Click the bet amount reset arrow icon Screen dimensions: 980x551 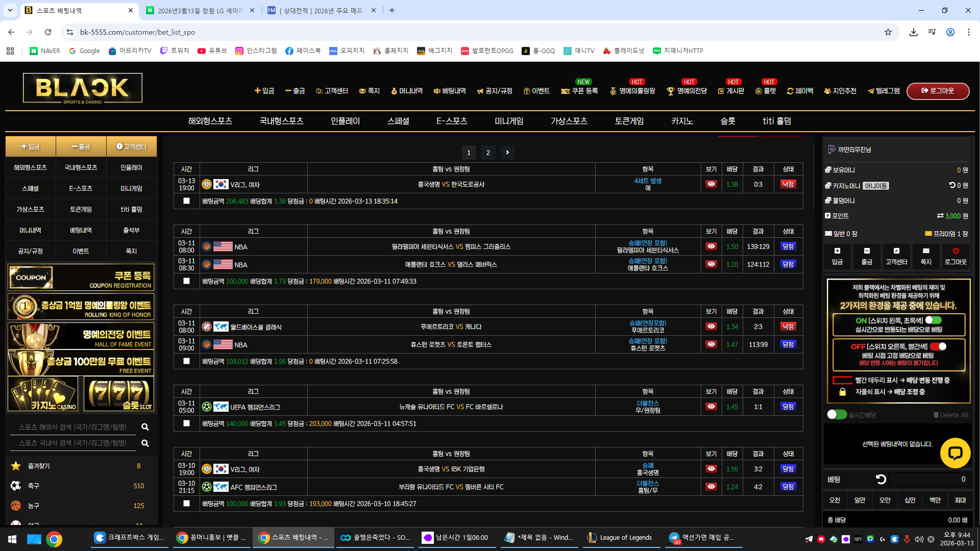pos(881,479)
